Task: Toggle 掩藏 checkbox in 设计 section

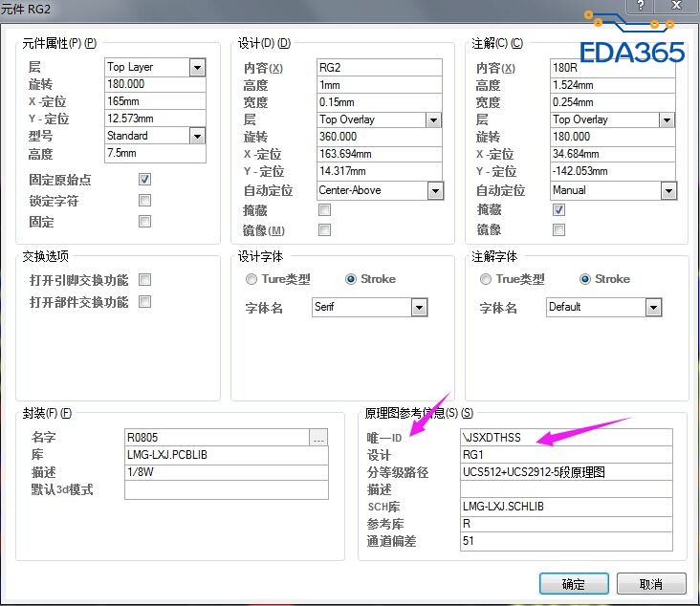Action: (x=324, y=209)
